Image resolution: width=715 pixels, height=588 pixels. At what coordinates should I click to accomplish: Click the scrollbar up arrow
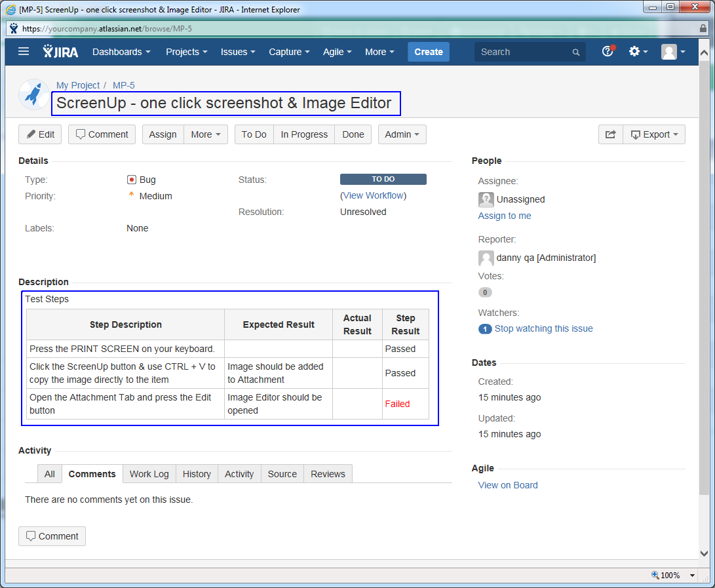[704, 52]
